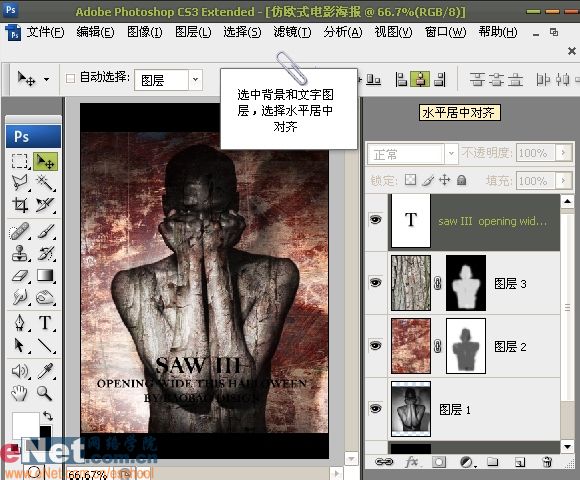Image resolution: width=580 pixels, height=480 pixels.
Task: Hide the saw III text layer
Action: point(375,220)
